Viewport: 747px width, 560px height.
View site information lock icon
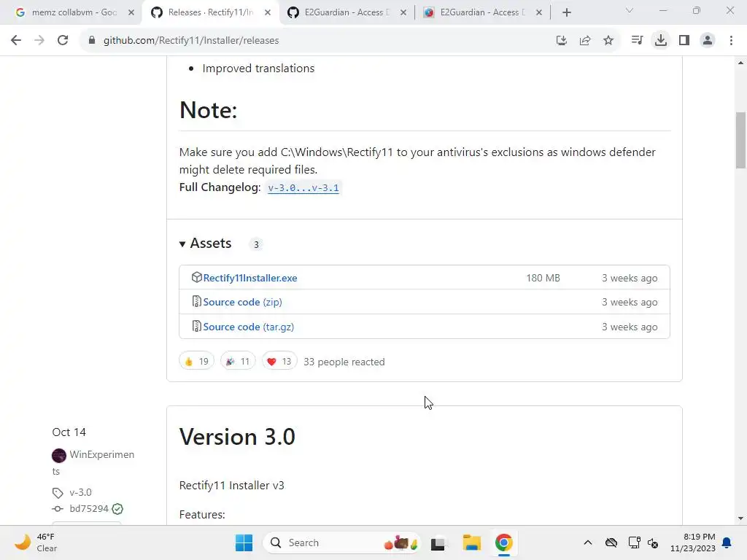tap(92, 41)
